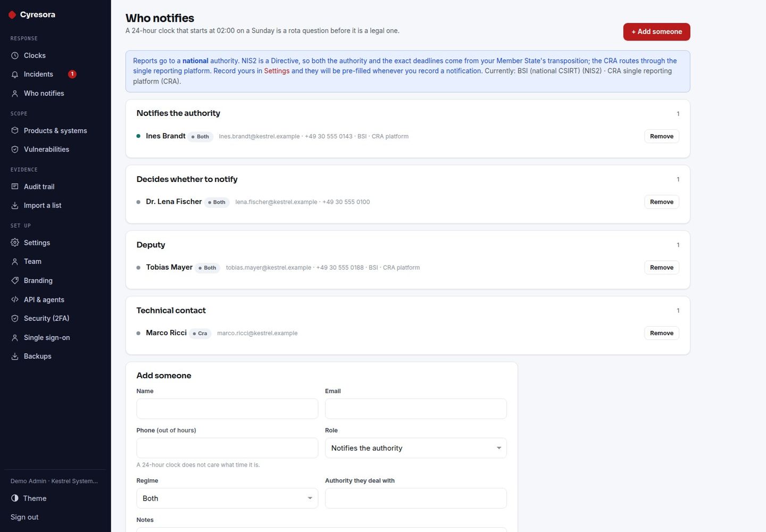The width and height of the screenshot is (766, 532).
Task: Click marco.ricci@kestrel.example email text
Action: (257, 334)
